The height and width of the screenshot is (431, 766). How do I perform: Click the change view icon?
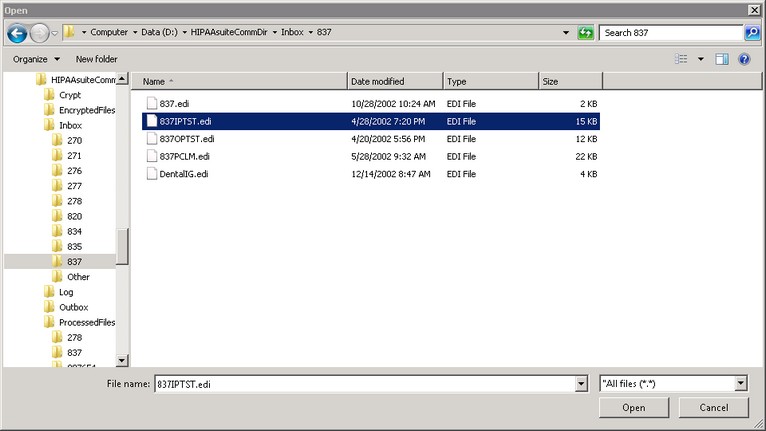(x=681, y=59)
